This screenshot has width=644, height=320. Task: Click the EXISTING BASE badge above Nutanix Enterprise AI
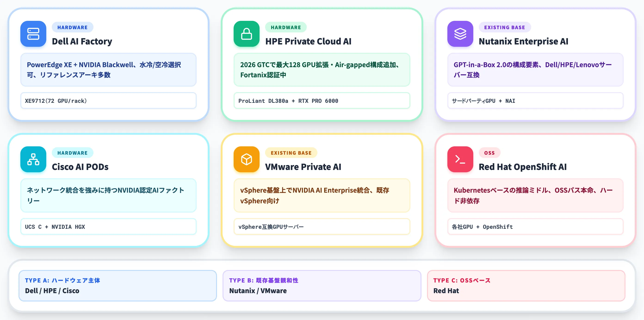click(x=505, y=27)
